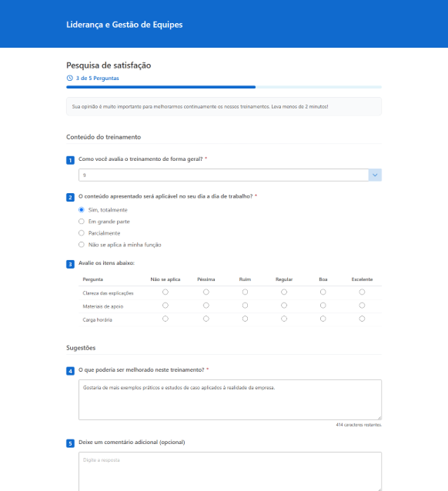Click the 'Péssima' column header

point(206,279)
